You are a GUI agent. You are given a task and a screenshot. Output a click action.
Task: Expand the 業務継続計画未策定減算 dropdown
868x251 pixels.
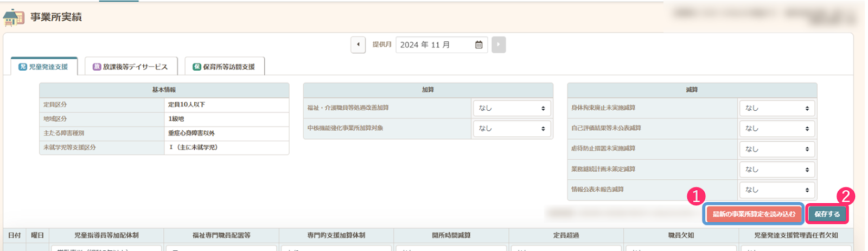coord(777,170)
